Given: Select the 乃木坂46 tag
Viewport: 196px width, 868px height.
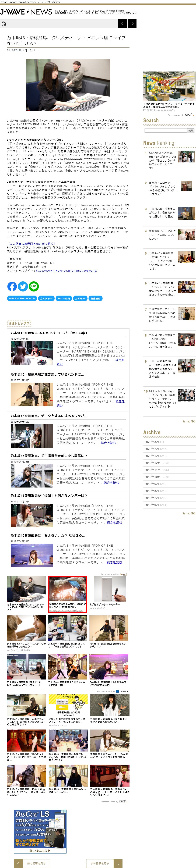Looking at the screenshot, I should 80,298.
